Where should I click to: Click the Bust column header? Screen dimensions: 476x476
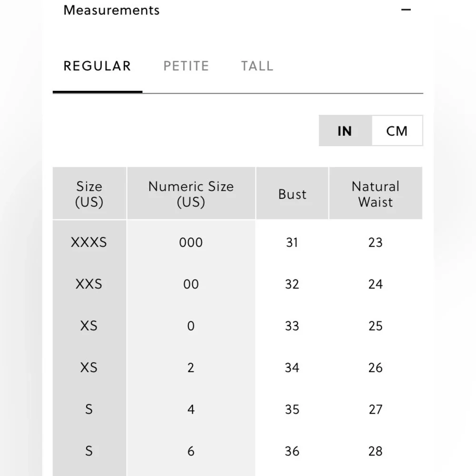point(292,193)
